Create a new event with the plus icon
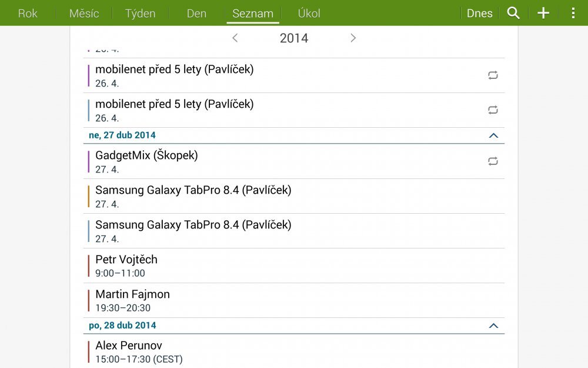This screenshot has height=368, width=588. [543, 12]
